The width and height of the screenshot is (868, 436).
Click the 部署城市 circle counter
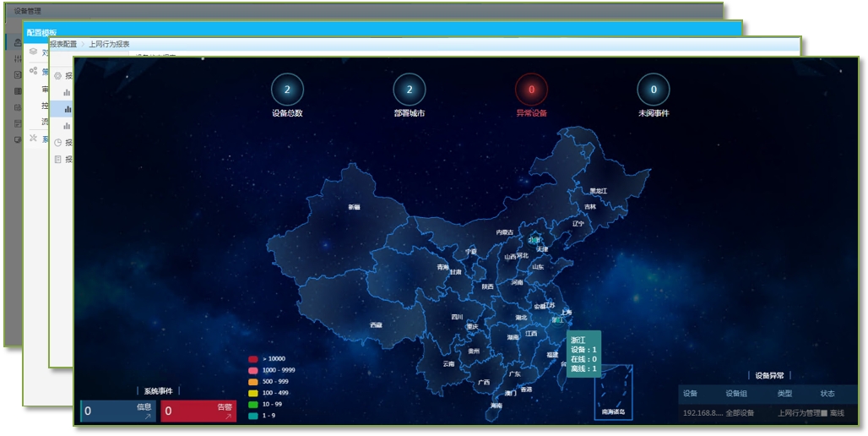[x=410, y=90]
